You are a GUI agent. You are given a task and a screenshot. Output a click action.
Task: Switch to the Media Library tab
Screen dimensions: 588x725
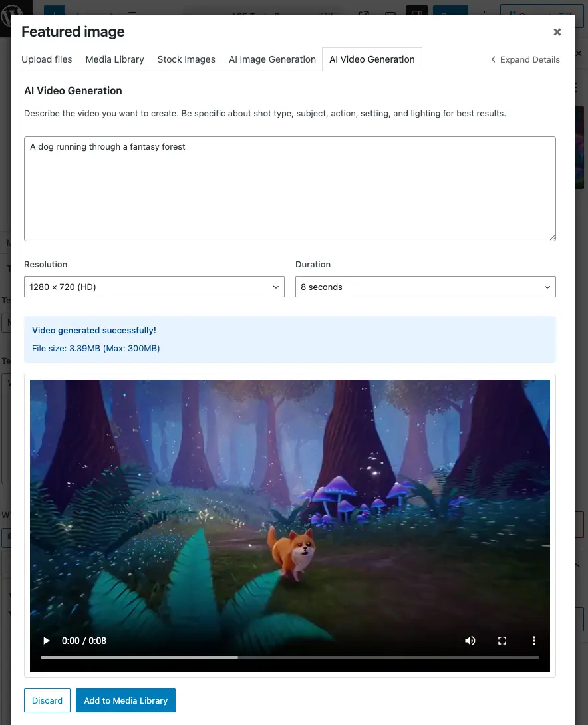[114, 59]
